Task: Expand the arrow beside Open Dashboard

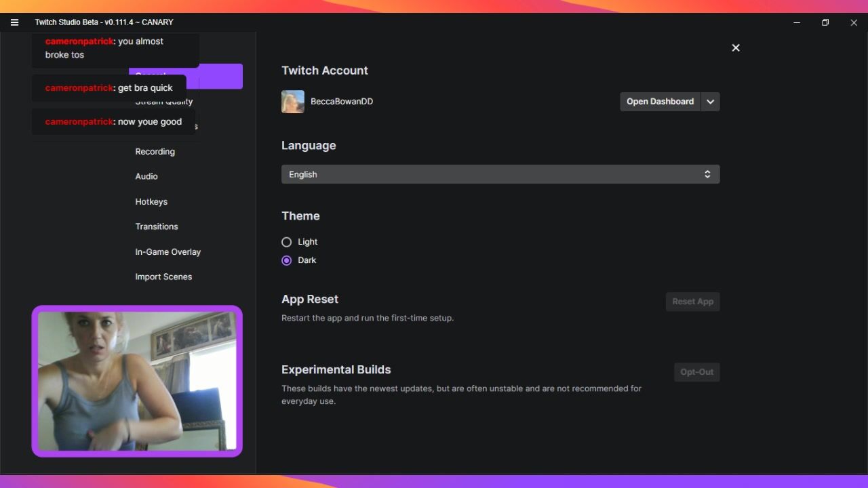Action: [710, 102]
